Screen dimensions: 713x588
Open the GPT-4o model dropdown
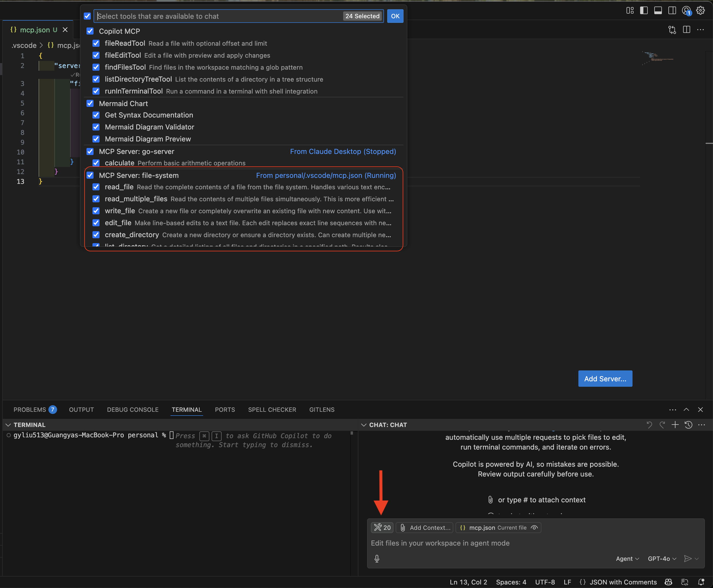(x=662, y=559)
